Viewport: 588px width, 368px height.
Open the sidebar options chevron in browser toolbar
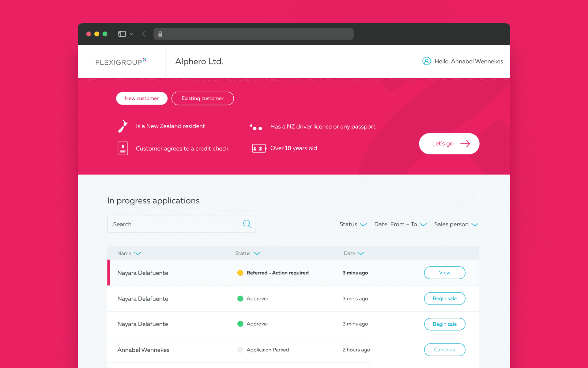pyautogui.click(x=132, y=34)
